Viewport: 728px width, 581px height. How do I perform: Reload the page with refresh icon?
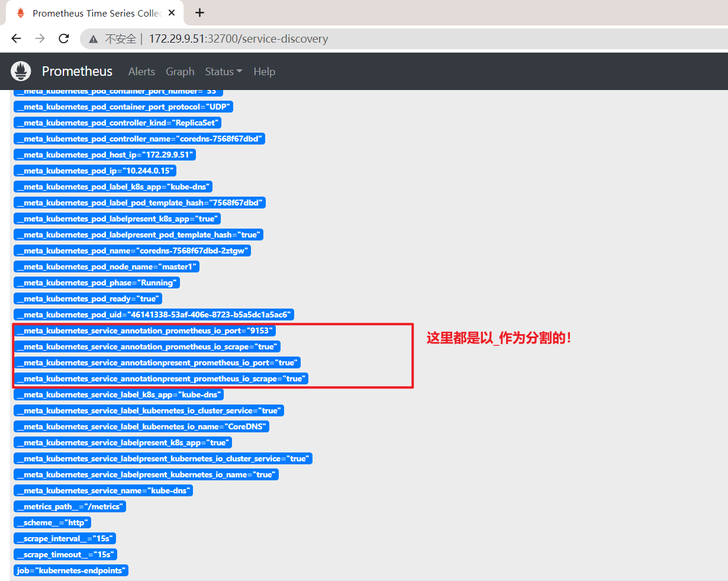[x=63, y=38]
